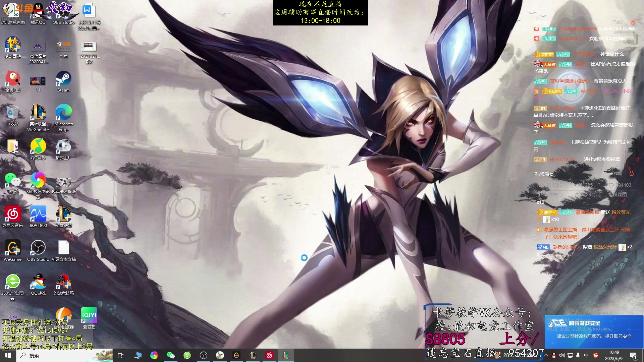Launch 梦幻西游 game shortcut

[13, 48]
